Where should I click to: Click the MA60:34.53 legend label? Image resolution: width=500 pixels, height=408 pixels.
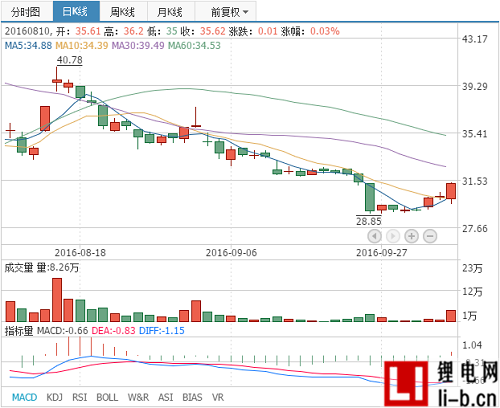tap(194, 45)
